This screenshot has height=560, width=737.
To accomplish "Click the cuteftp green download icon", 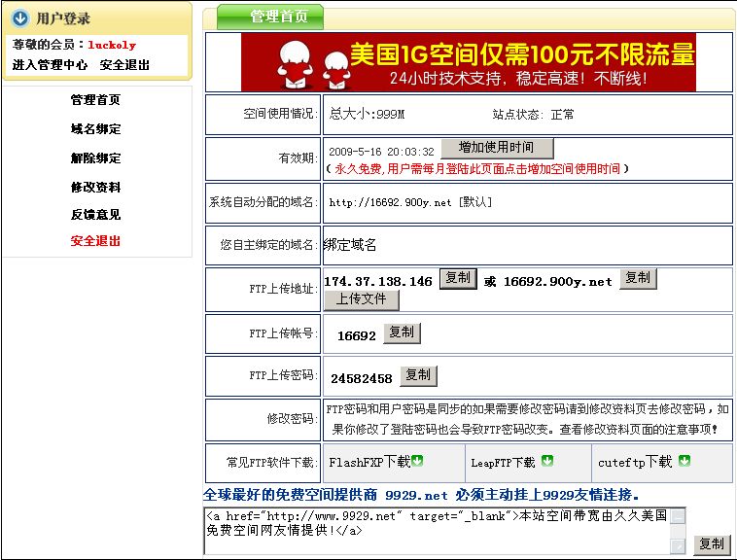I will (x=685, y=461).
